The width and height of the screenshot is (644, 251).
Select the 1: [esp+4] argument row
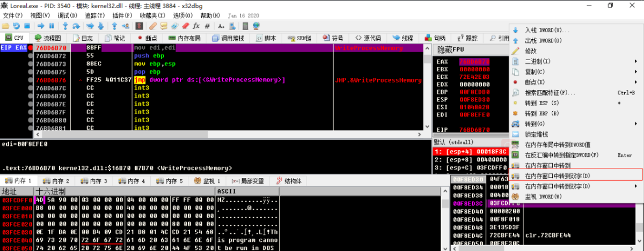(470, 152)
